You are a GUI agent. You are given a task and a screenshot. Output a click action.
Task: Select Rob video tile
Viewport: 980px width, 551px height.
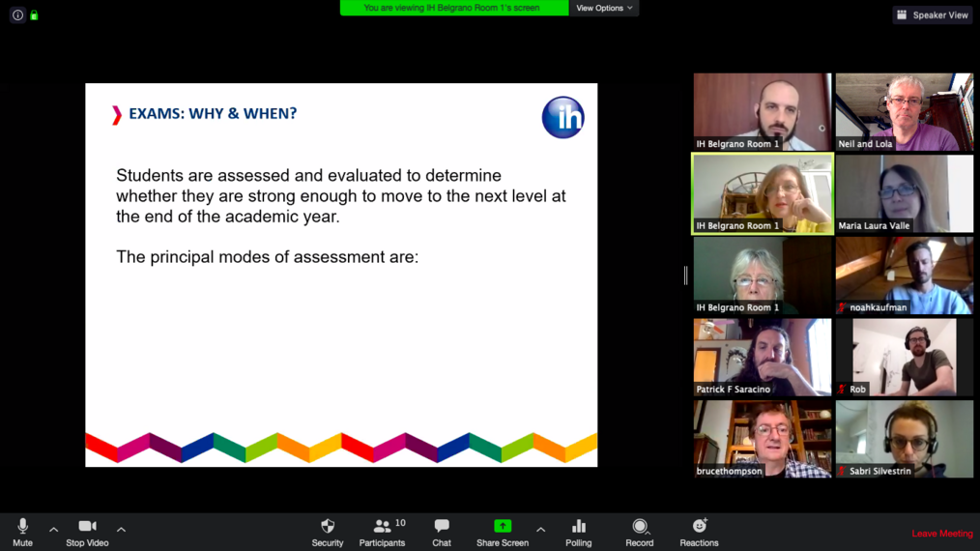[905, 358]
